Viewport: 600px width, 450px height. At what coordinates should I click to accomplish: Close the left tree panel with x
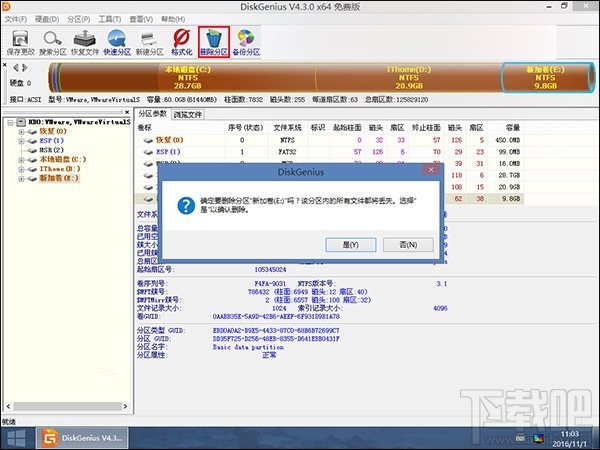pos(127,112)
